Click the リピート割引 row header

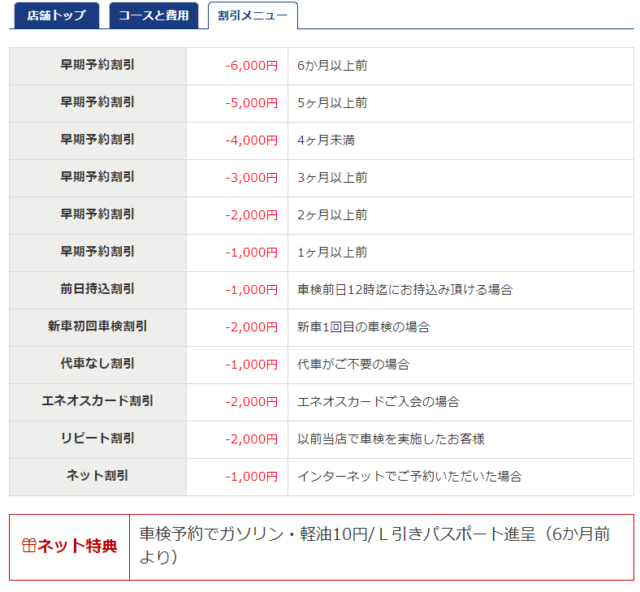tap(98, 438)
